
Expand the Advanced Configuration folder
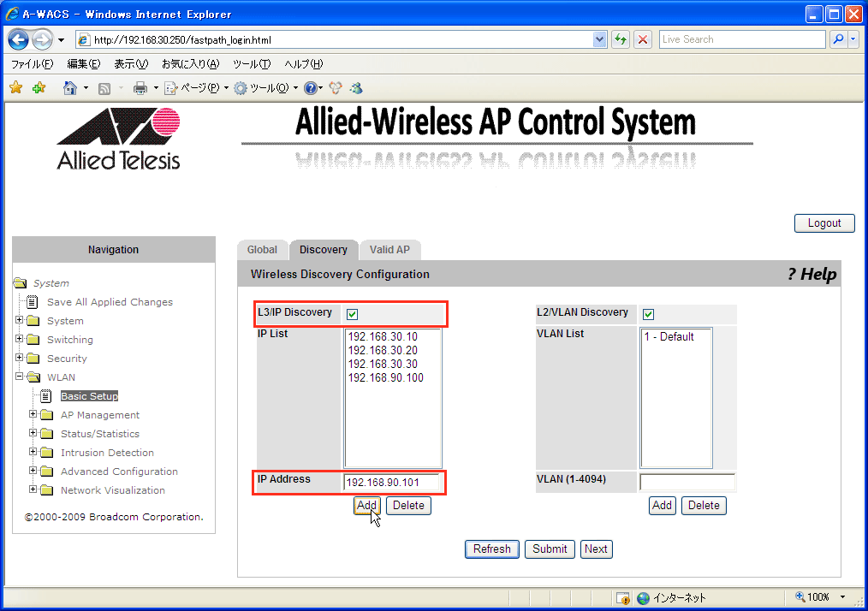coord(33,471)
